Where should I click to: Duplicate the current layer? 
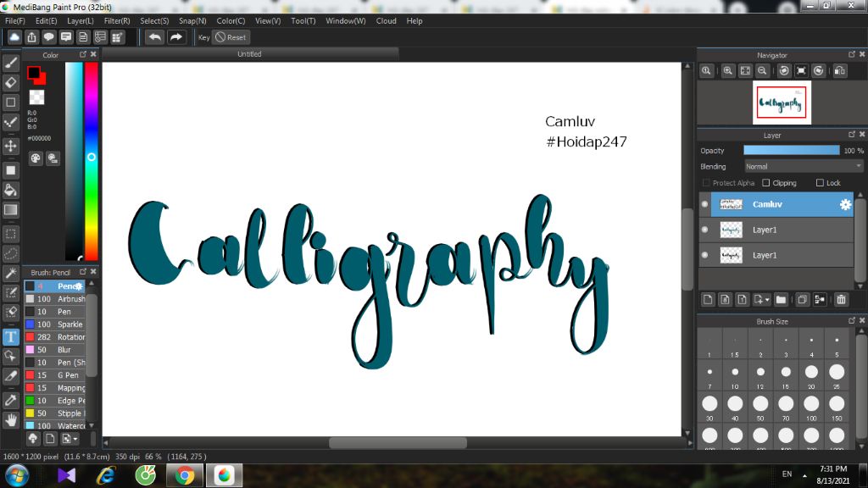802,300
